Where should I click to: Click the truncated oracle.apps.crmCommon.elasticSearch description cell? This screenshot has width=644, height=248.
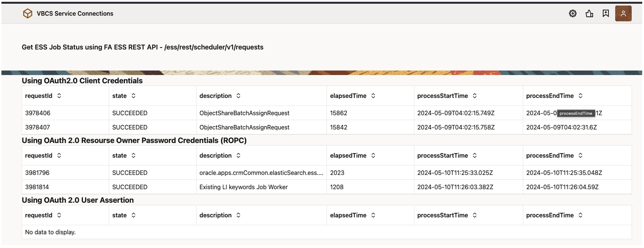click(x=261, y=173)
